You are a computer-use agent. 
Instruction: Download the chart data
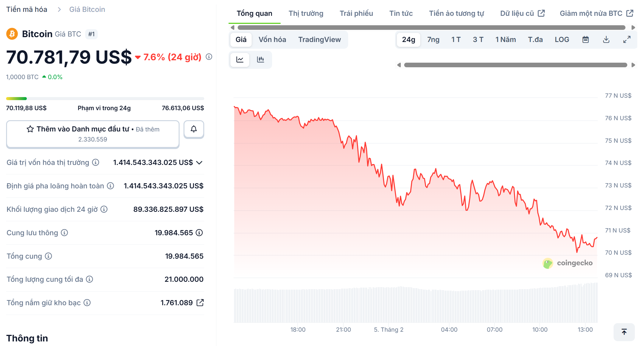tap(606, 39)
